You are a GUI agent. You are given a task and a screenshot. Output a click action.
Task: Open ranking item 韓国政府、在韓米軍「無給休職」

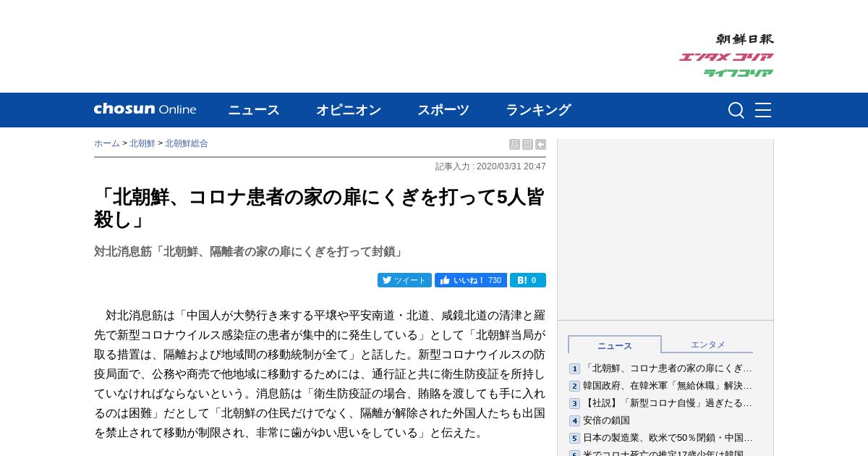pos(668,386)
